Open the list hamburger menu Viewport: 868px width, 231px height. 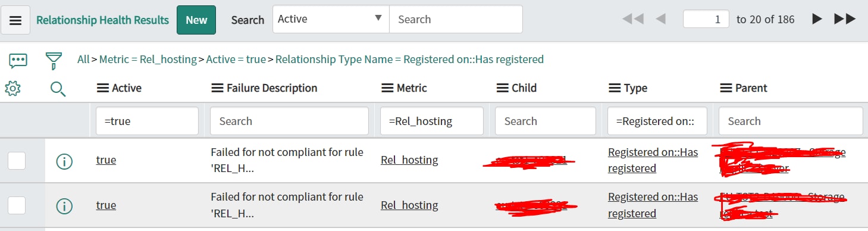click(x=16, y=20)
